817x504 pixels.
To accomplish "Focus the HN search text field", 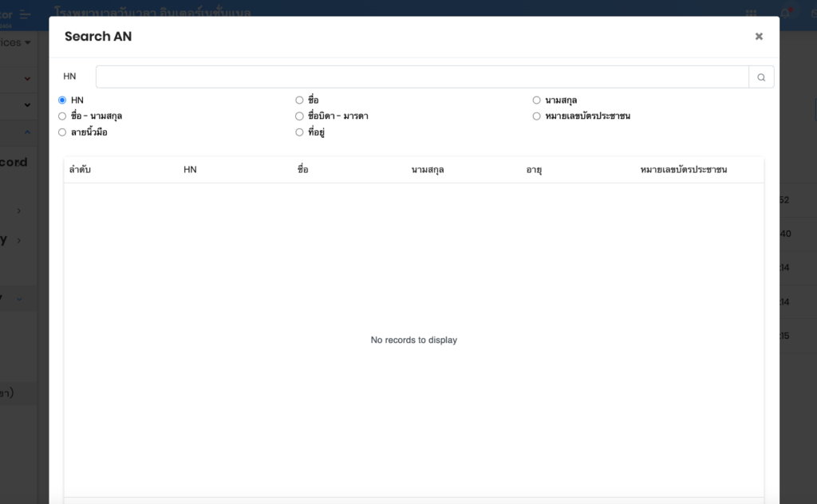I will [x=421, y=77].
